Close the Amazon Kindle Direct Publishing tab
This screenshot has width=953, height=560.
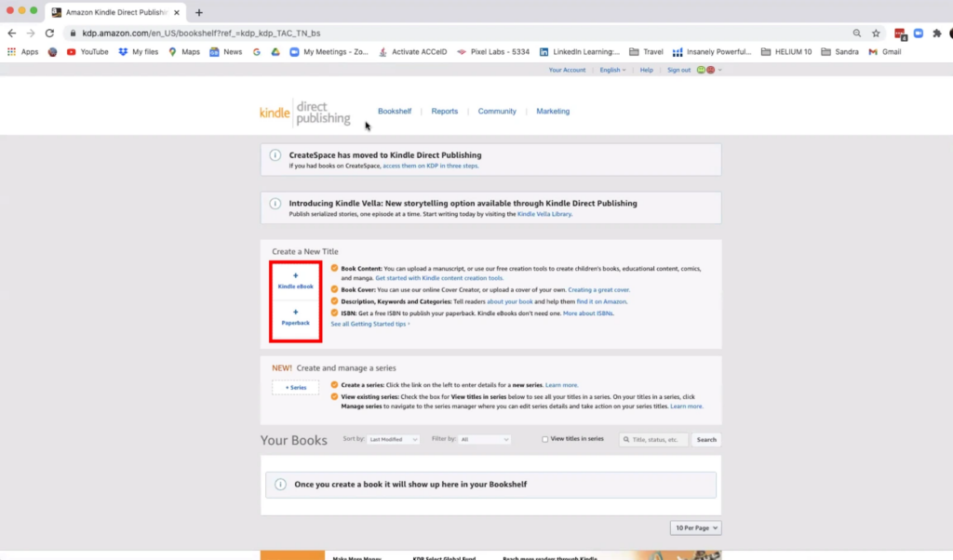176,12
